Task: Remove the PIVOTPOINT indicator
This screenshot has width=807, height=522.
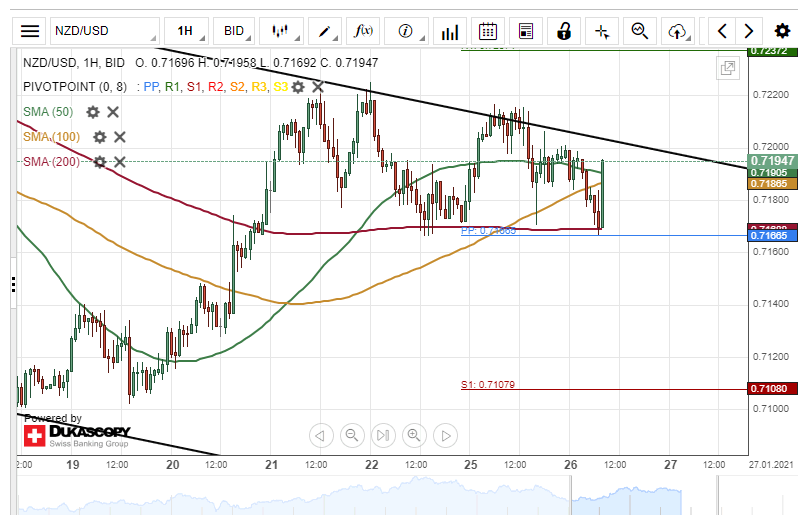Action: click(318, 86)
